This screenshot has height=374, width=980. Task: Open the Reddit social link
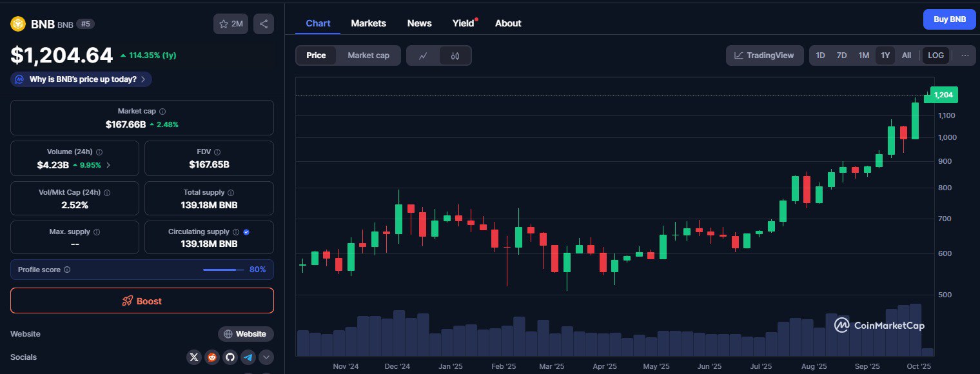coord(212,357)
